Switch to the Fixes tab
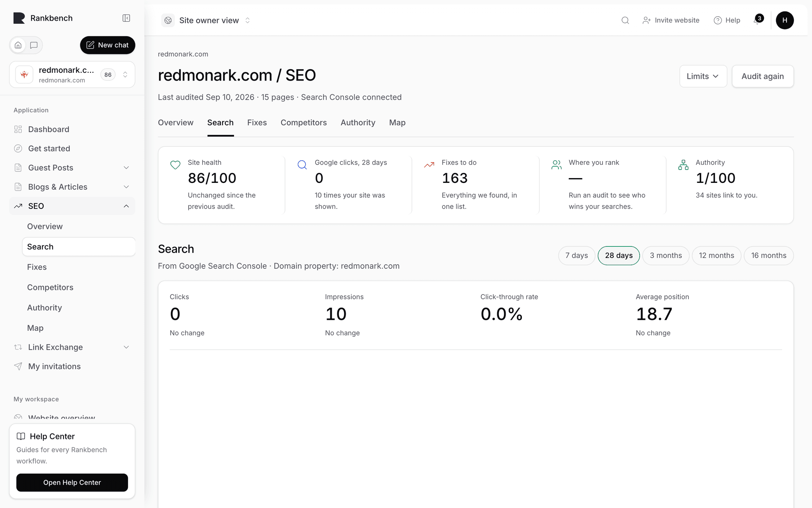The width and height of the screenshot is (812, 508). (x=257, y=123)
